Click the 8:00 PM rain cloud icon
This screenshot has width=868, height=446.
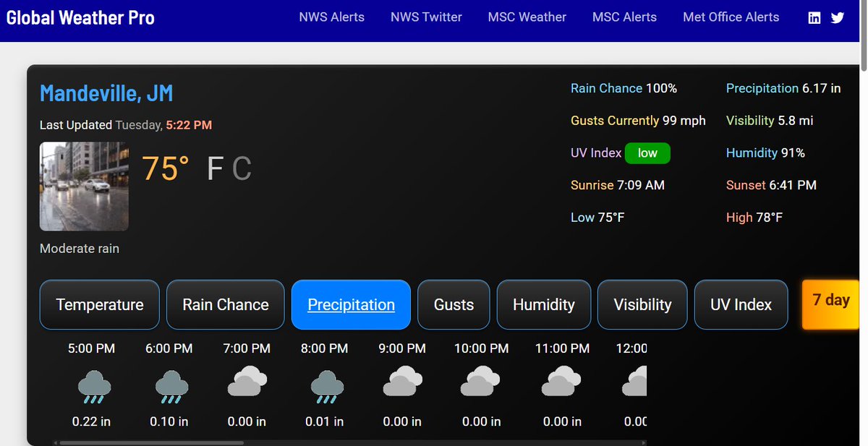pyautogui.click(x=326, y=386)
